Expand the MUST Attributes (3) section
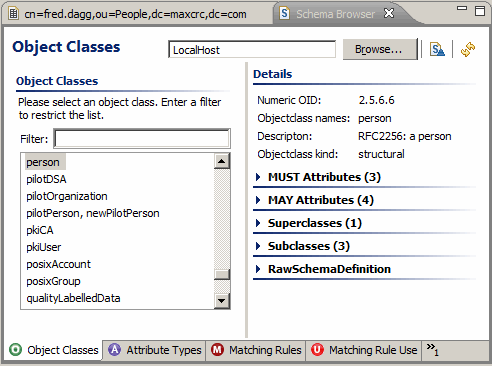Image resolution: width=492 pixels, height=366 pixels. [x=258, y=177]
